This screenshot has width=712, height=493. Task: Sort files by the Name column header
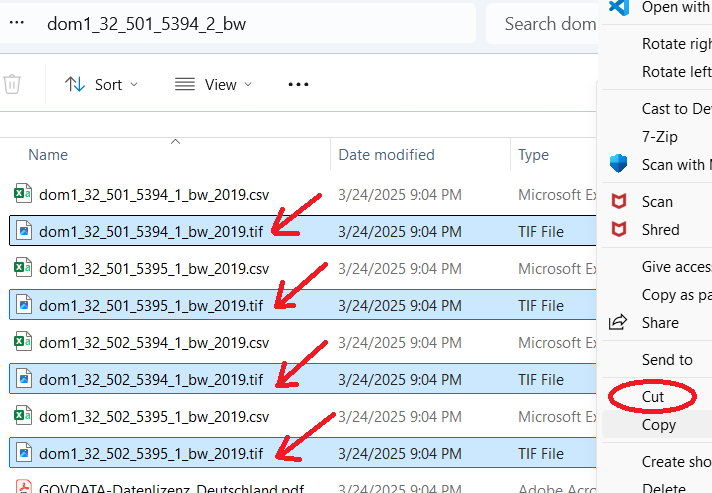(x=48, y=155)
